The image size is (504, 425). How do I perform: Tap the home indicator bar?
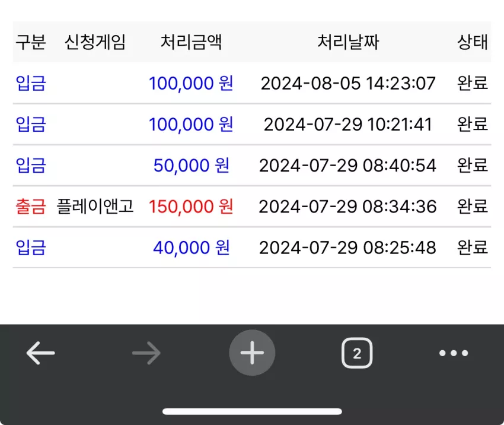pyautogui.click(x=252, y=411)
